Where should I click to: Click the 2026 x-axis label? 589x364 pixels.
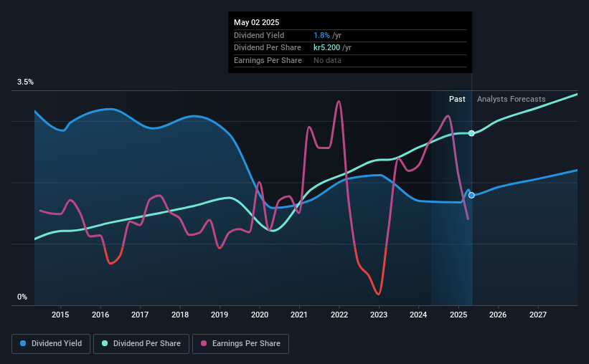pyautogui.click(x=498, y=315)
